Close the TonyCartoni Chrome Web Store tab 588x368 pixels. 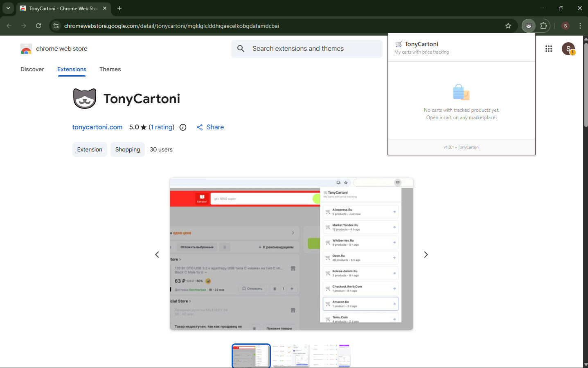click(x=105, y=8)
